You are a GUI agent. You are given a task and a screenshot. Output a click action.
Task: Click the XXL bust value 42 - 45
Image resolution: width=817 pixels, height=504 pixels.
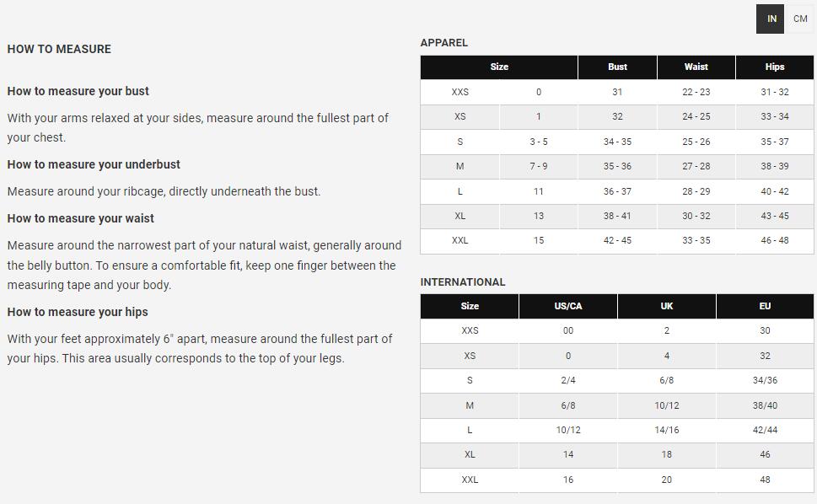(x=617, y=240)
